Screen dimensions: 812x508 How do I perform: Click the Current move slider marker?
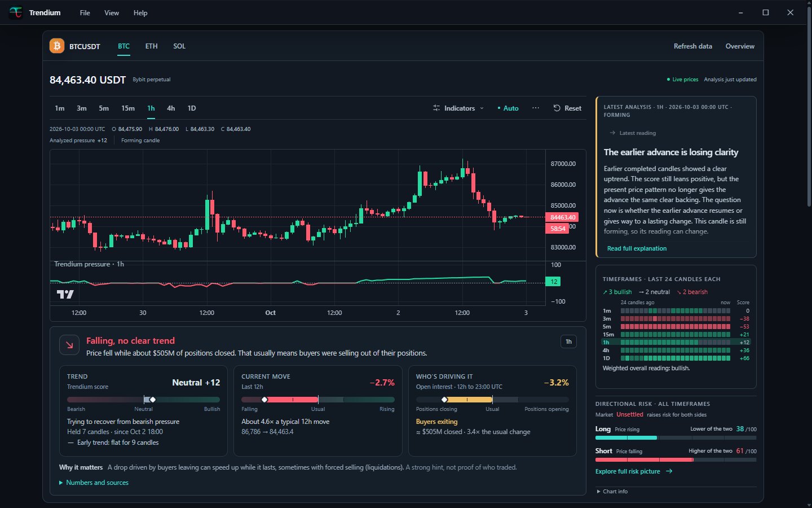264,400
